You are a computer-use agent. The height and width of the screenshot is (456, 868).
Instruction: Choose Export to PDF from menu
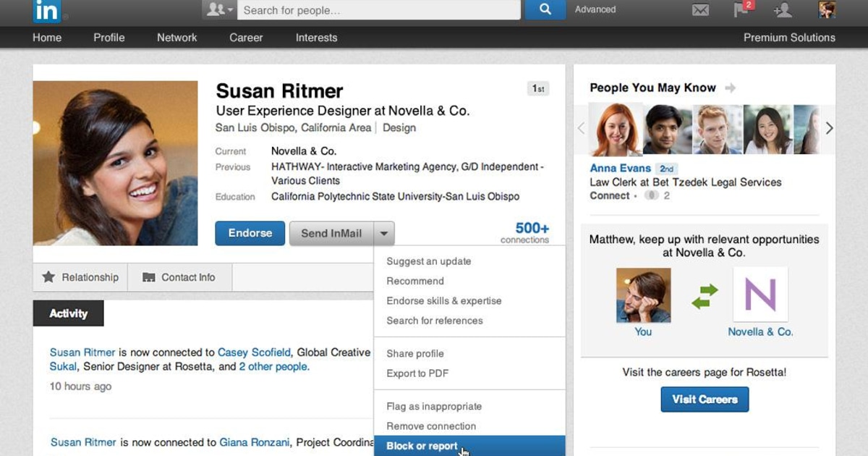tap(417, 373)
